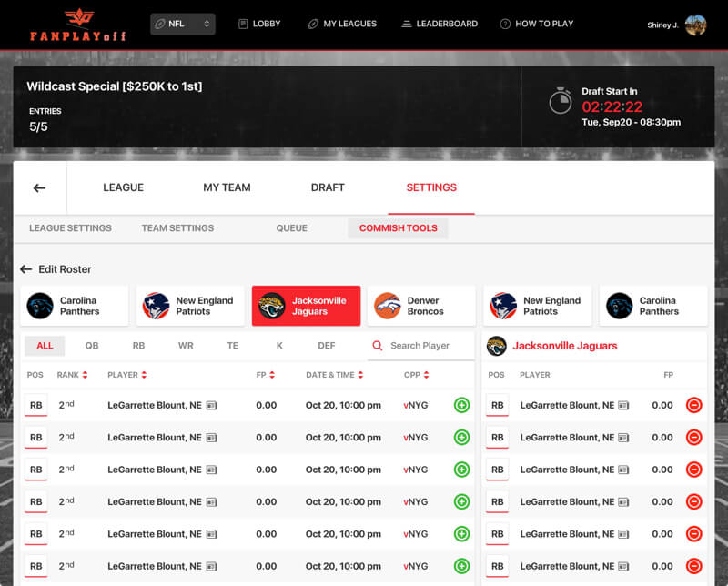
Task: Click the Wildcast Special contest title
Action: pos(115,86)
